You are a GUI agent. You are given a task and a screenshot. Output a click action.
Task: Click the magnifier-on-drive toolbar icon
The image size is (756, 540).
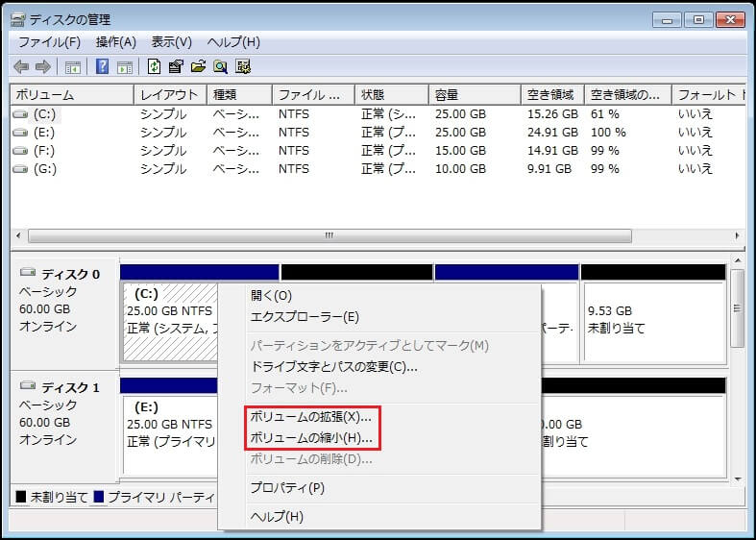(x=220, y=66)
